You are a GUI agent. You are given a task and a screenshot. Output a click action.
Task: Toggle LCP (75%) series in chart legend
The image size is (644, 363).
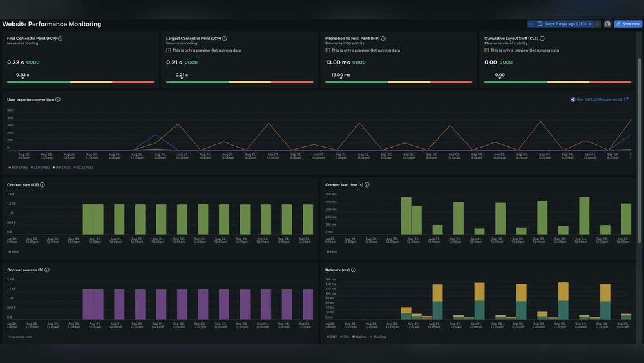[x=41, y=168]
